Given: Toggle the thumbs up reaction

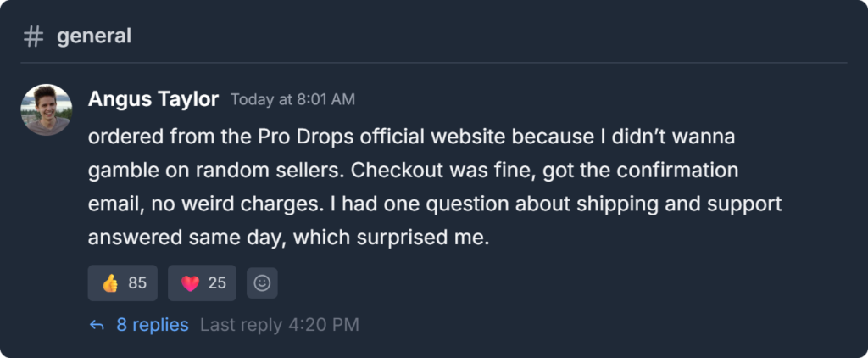Looking at the screenshot, I should (123, 283).
